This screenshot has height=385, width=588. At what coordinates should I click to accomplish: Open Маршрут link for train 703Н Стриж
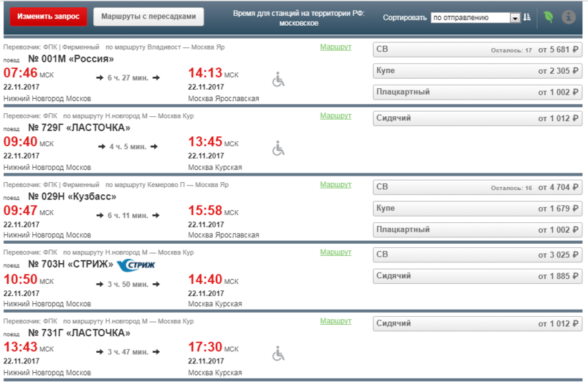[336, 252]
